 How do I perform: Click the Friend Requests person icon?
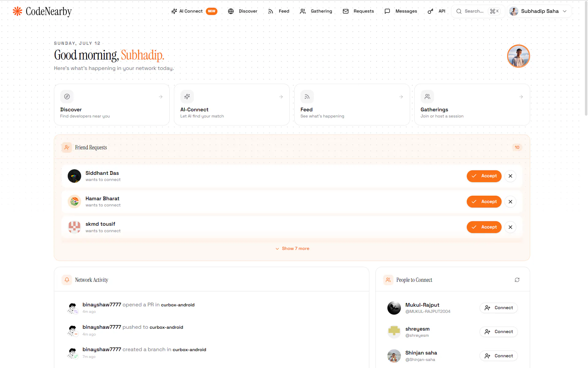pos(67,148)
